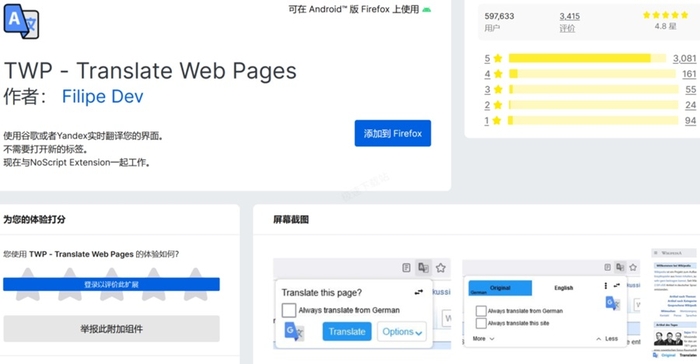Screen dimensions: 700x364
Task: Open the 94 one-star count
Action: coord(691,121)
